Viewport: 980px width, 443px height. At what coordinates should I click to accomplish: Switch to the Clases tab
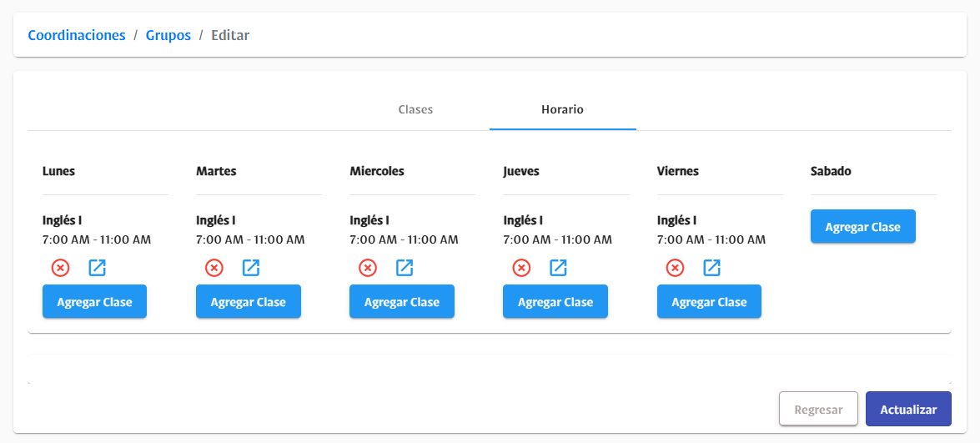[x=415, y=110]
